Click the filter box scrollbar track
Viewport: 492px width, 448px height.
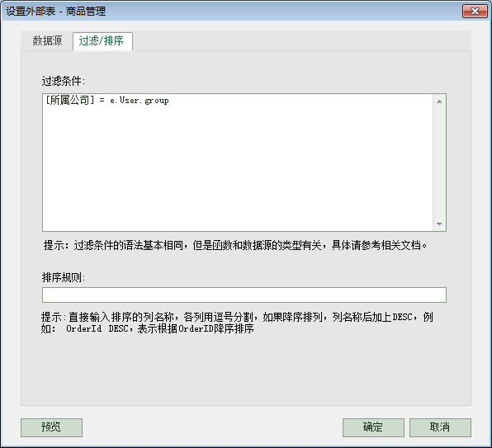tap(439, 163)
